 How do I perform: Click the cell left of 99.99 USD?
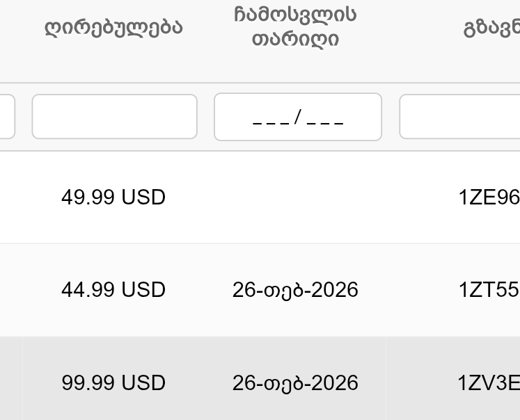coord(10,383)
